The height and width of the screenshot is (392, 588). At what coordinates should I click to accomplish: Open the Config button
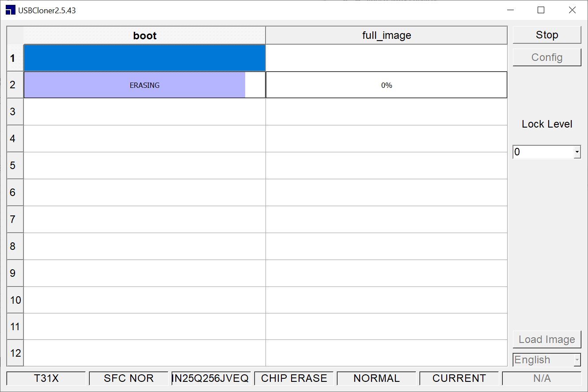click(547, 57)
